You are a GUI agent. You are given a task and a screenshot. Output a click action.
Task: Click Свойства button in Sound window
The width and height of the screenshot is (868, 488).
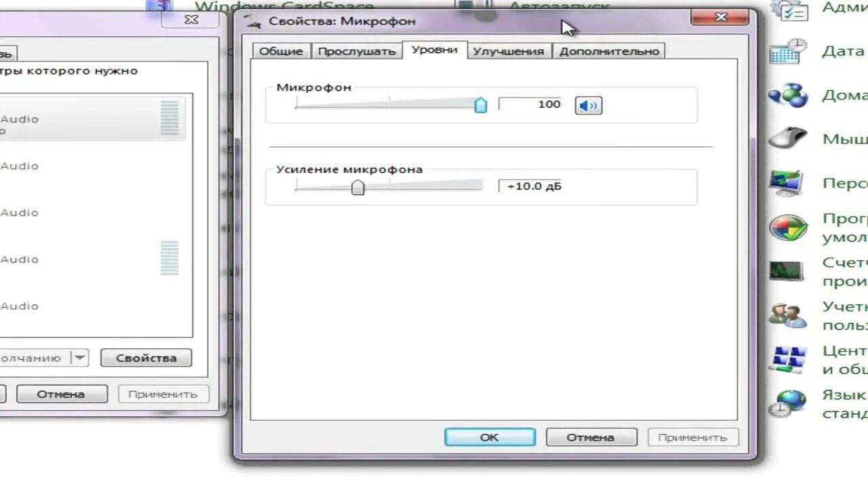(x=146, y=358)
